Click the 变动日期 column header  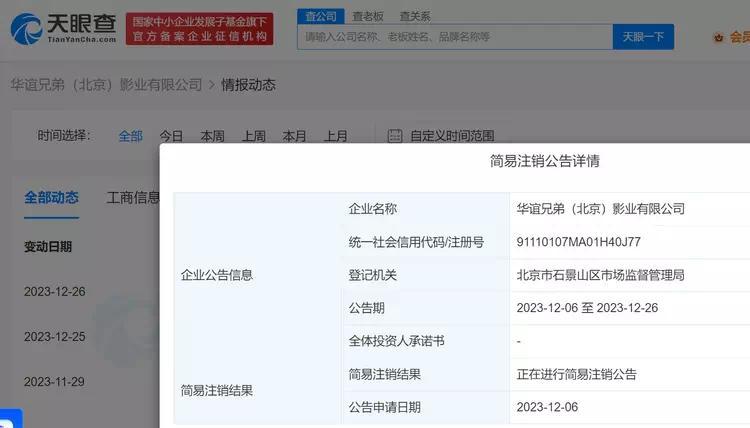[48, 247]
